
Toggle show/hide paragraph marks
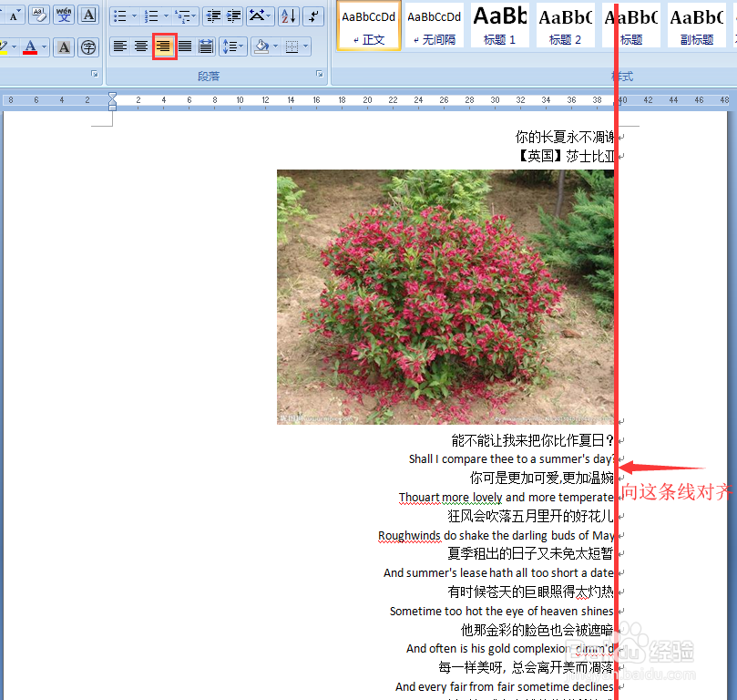click(x=312, y=15)
